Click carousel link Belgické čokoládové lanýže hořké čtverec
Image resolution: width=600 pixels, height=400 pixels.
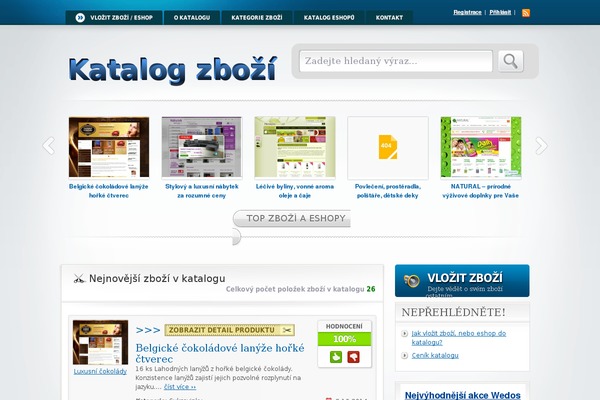pos(109,191)
